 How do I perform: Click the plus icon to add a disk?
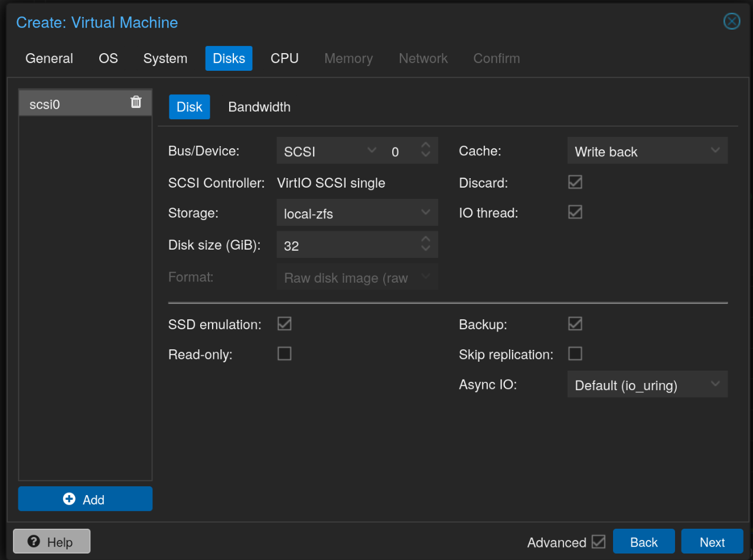69,499
